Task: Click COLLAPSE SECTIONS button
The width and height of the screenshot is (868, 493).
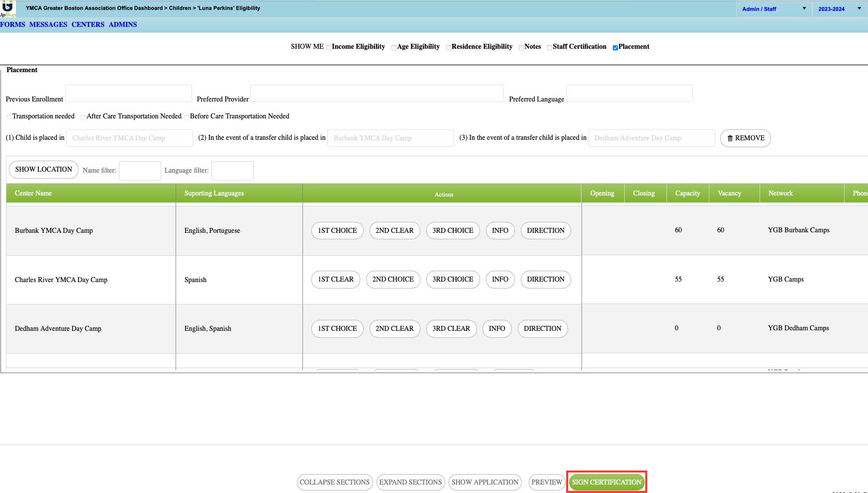Action: [x=335, y=482]
